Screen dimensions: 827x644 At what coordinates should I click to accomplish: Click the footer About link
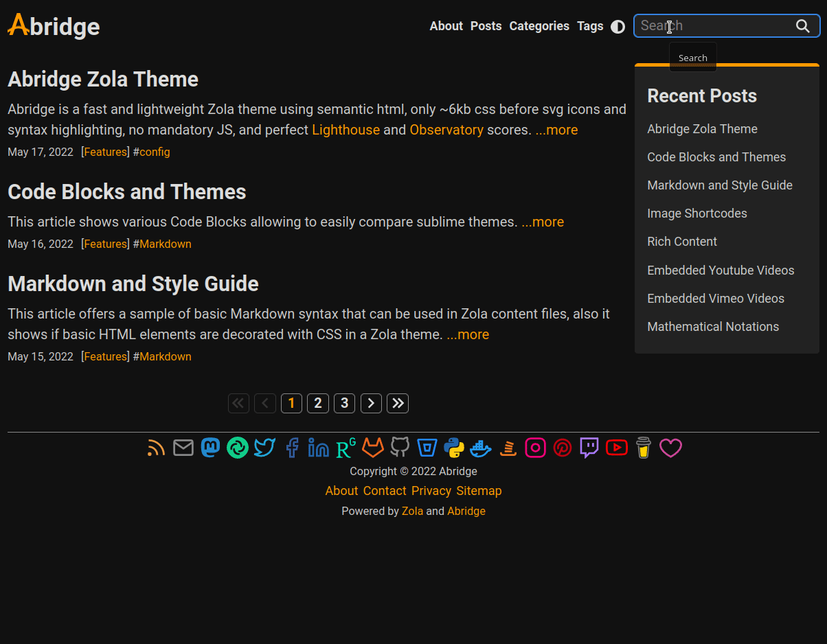point(341,491)
